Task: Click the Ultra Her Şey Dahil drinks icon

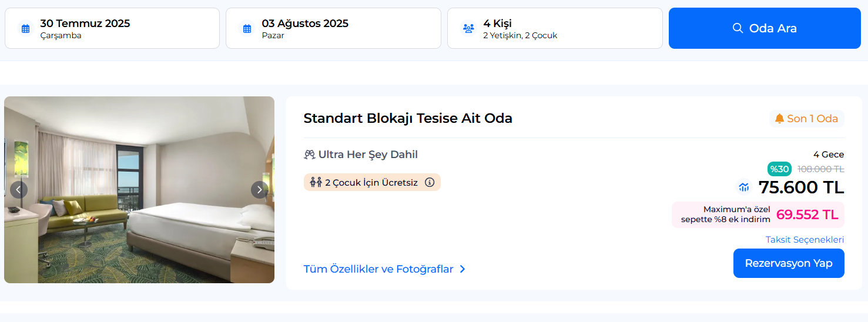Action: click(310, 155)
